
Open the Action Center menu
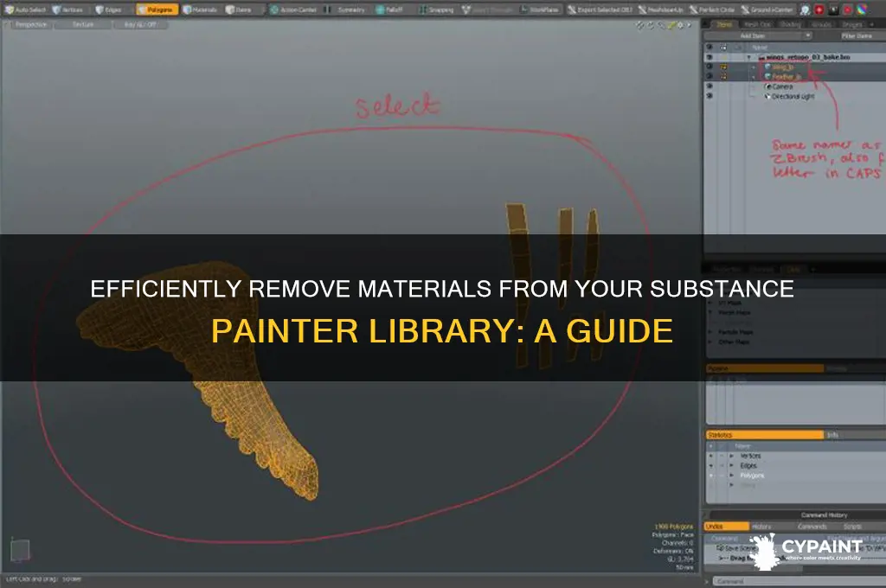click(293, 10)
